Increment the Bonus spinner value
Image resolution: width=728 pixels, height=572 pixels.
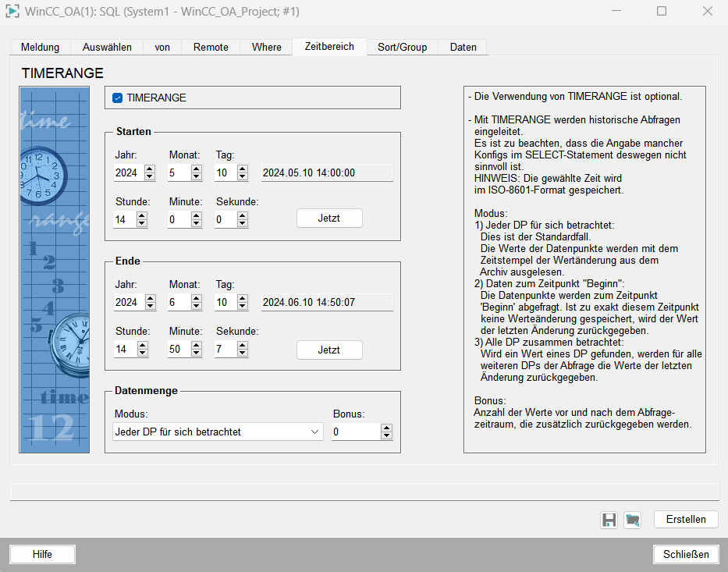pos(386,428)
